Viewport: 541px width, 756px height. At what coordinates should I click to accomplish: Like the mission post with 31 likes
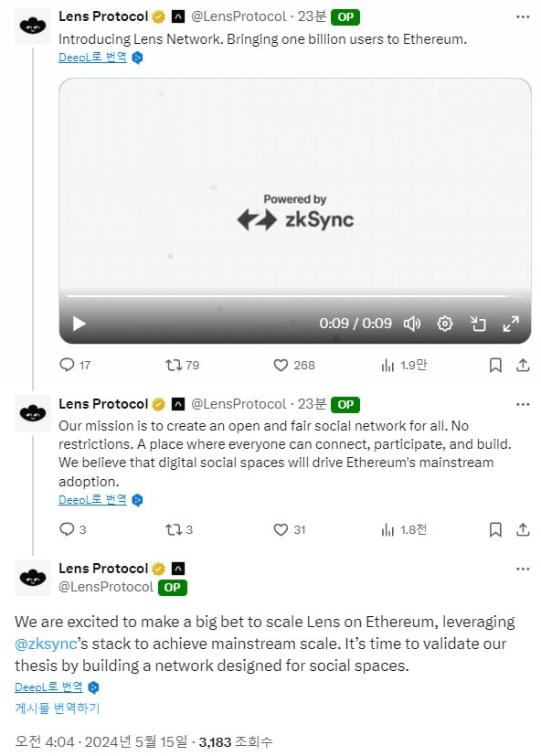pyautogui.click(x=290, y=530)
